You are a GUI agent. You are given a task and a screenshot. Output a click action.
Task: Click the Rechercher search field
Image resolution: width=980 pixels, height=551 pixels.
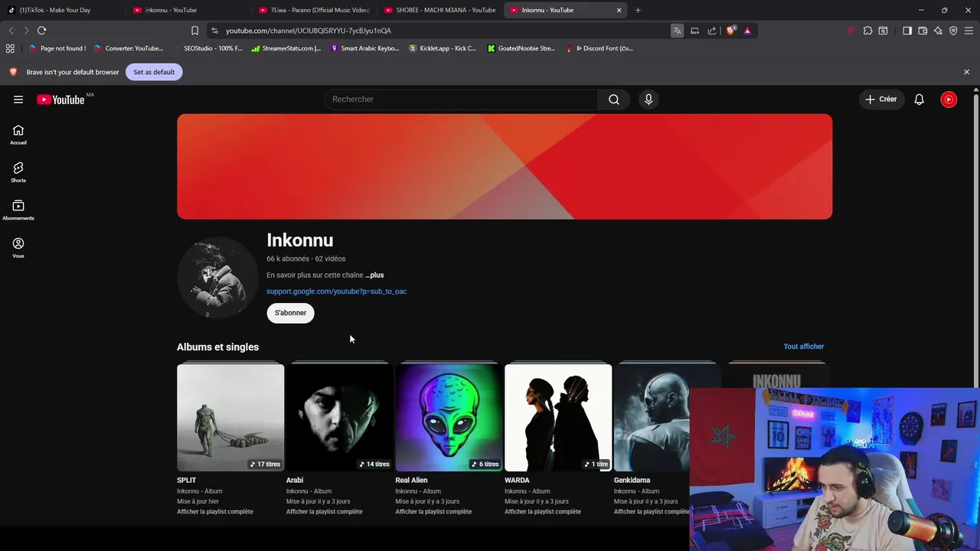[462, 99]
